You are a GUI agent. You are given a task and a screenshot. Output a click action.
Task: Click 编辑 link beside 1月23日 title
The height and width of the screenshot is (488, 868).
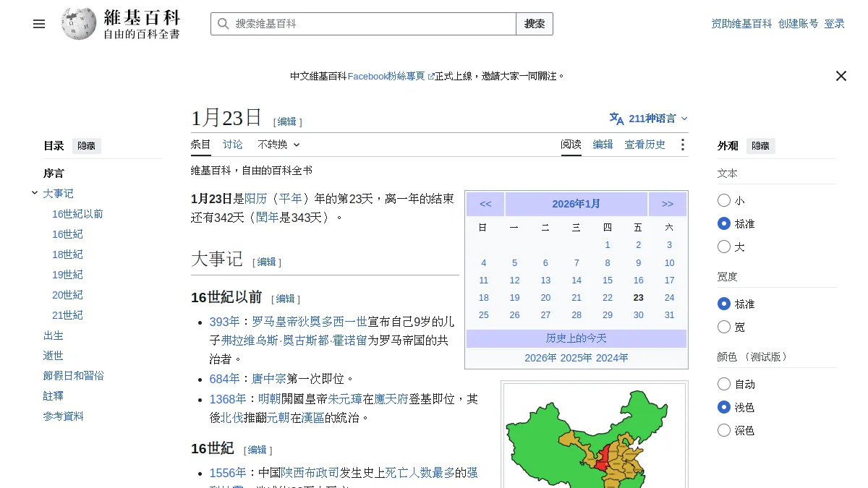click(x=287, y=122)
